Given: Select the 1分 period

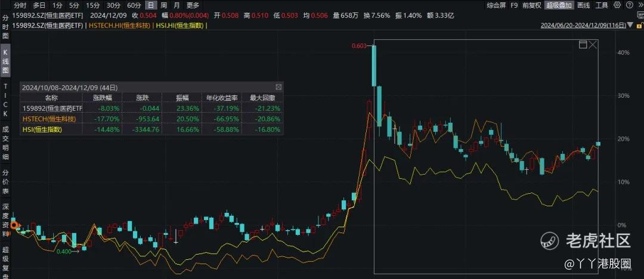Looking at the screenshot, I should [x=57, y=5].
